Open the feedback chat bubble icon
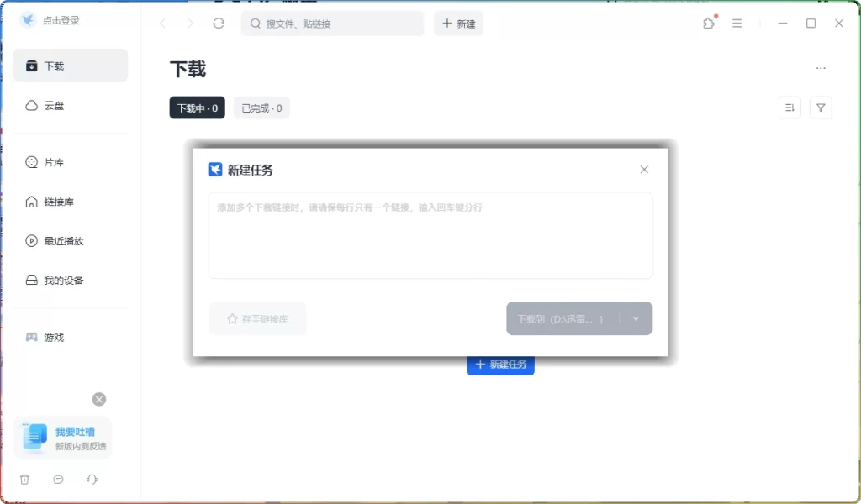 point(58,479)
